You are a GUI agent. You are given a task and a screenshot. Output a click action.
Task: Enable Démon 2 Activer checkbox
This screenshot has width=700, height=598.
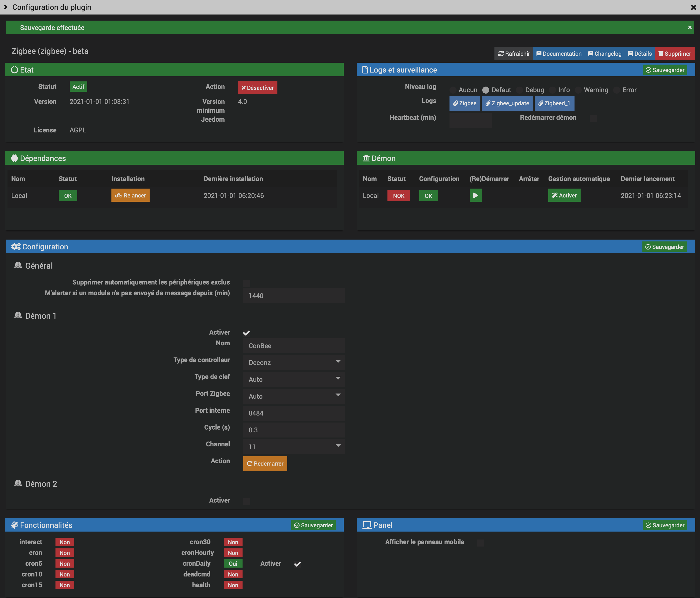[247, 501]
